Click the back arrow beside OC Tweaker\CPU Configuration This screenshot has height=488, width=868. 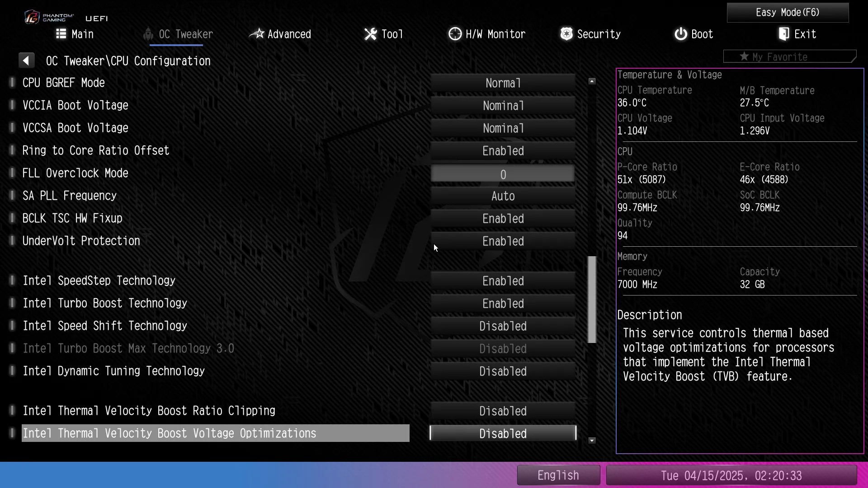(x=26, y=61)
